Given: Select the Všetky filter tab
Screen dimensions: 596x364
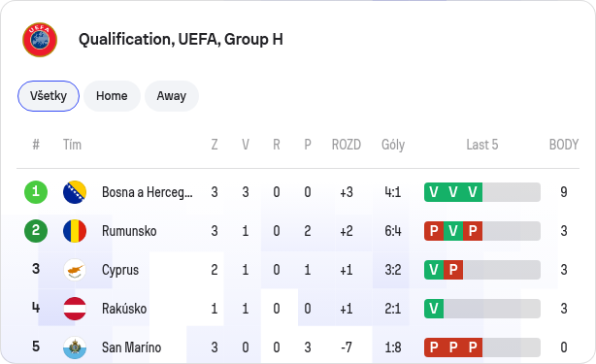Looking at the screenshot, I should 49,96.
